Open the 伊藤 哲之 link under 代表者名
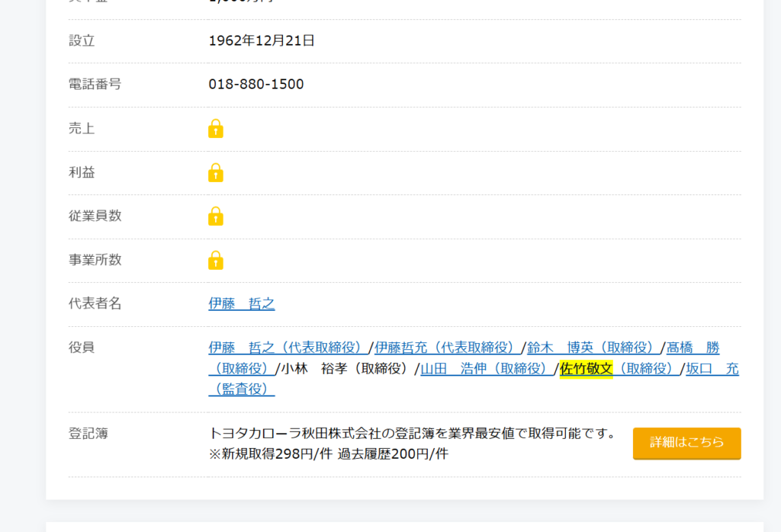 point(242,303)
